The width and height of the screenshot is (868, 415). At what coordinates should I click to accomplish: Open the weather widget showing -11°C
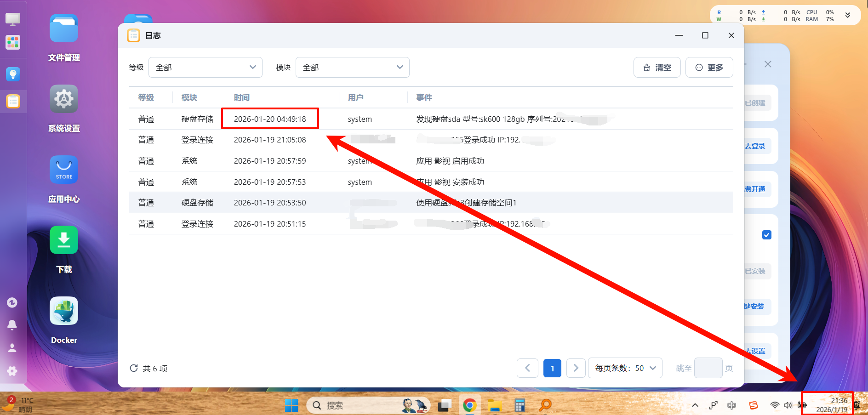(x=18, y=405)
